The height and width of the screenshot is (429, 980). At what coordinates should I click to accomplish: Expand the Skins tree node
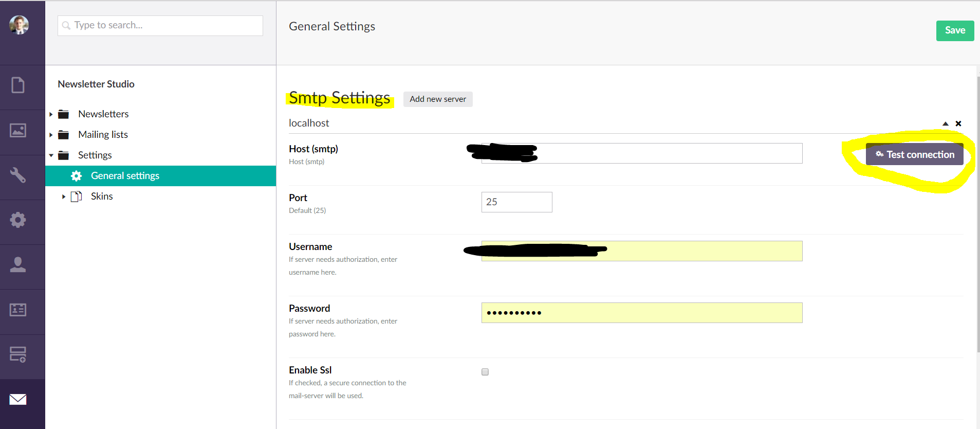(x=64, y=196)
